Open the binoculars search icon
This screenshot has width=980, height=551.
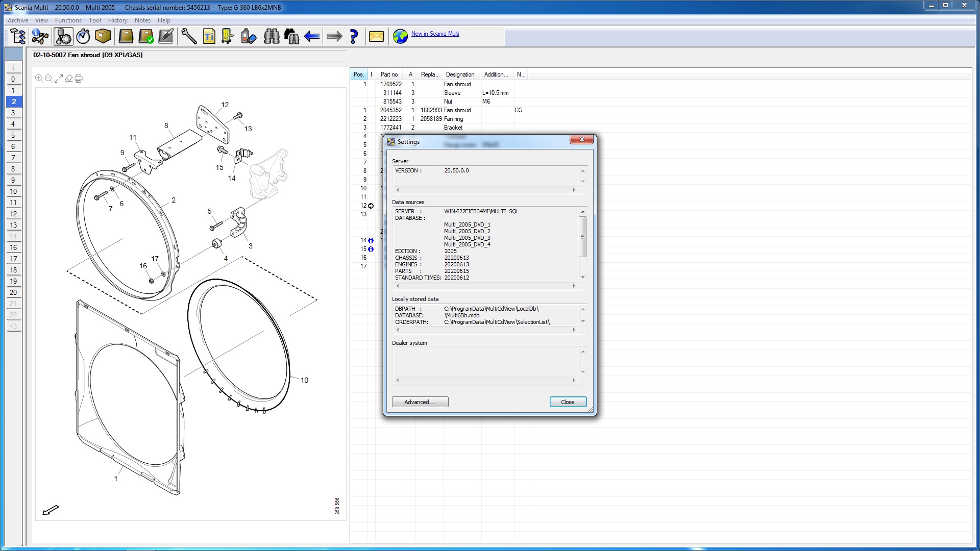[272, 36]
